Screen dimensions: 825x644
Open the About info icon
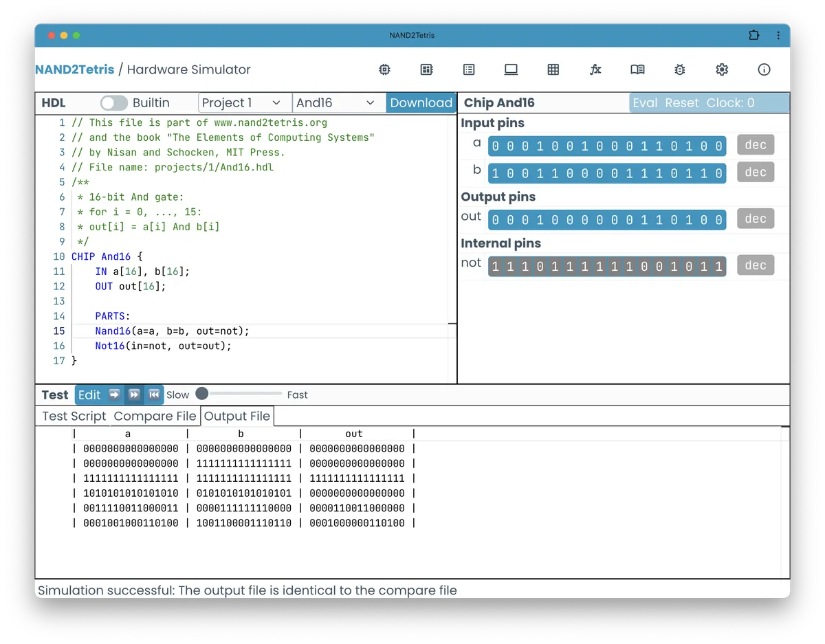764,69
